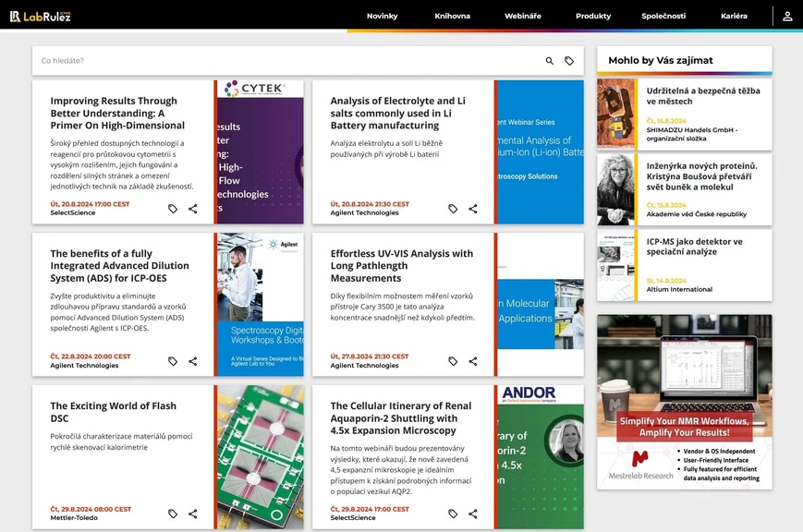This screenshot has height=532, width=803.
Task: Click the Agilent Spectroscopy Digital Workshops thumbnail
Action: (x=261, y=304)
